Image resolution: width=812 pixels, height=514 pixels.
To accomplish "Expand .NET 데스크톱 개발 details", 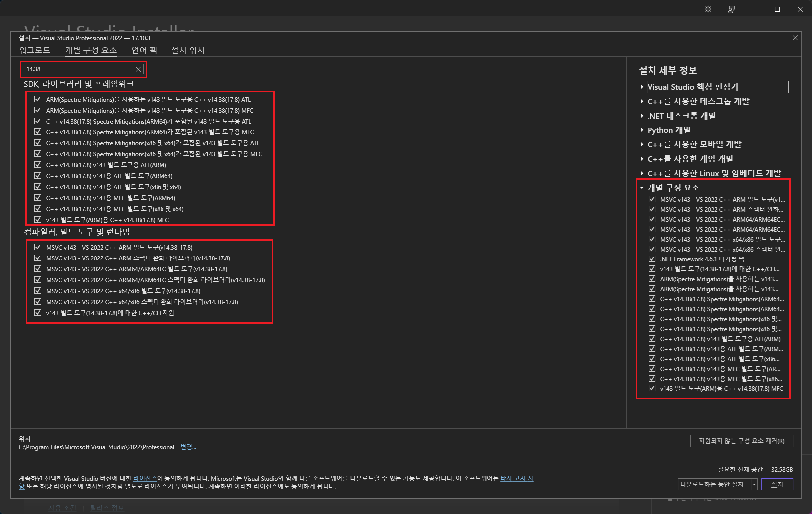I will click(642, 116).
